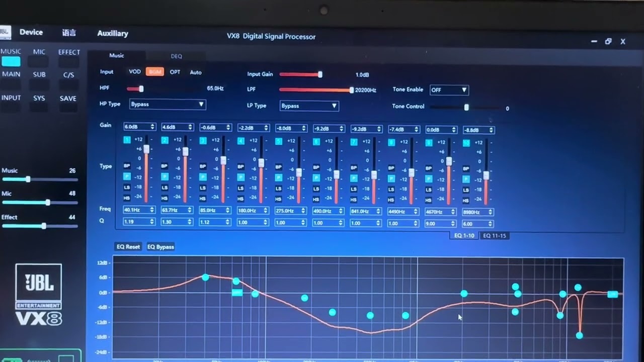The image size is (644, 362).
Task: Toggle EQ band 6 number button
Action: point(316,142)
